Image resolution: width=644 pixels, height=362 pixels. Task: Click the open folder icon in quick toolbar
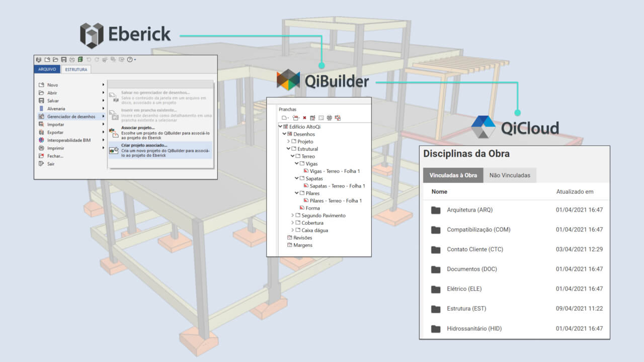click(x=55, y=59)
